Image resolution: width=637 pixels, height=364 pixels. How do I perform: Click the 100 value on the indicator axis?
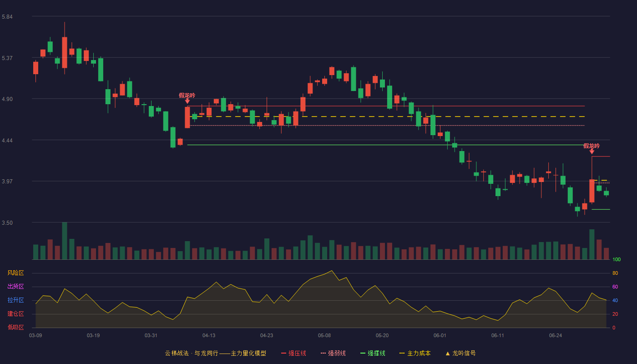click(x=617, y=260)
